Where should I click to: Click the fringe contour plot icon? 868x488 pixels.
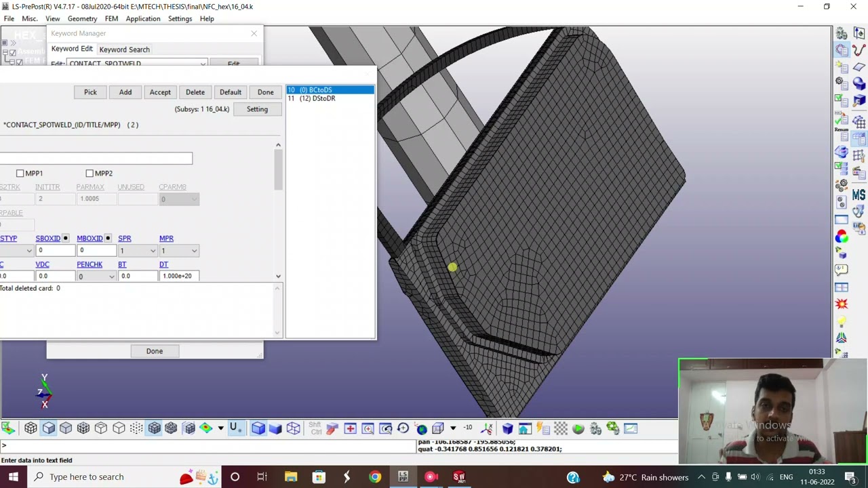205,428
